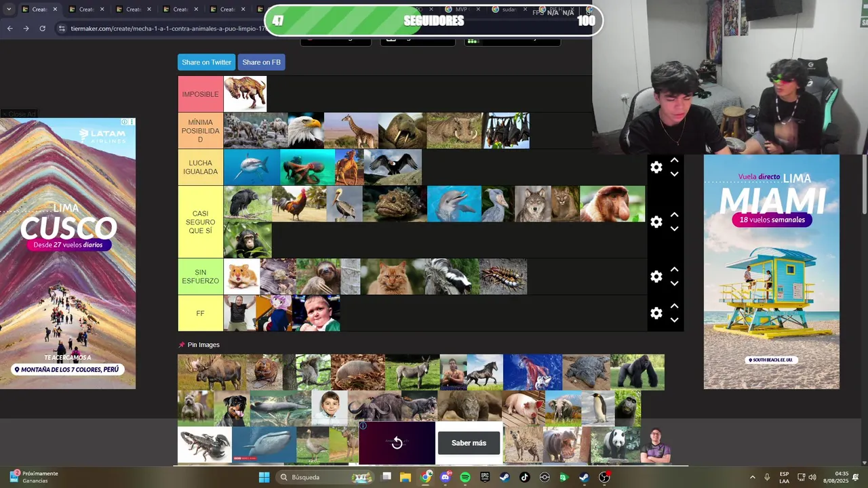Pick the chimpanzee image
The image size is (868, 488).
tap(248, 240)
